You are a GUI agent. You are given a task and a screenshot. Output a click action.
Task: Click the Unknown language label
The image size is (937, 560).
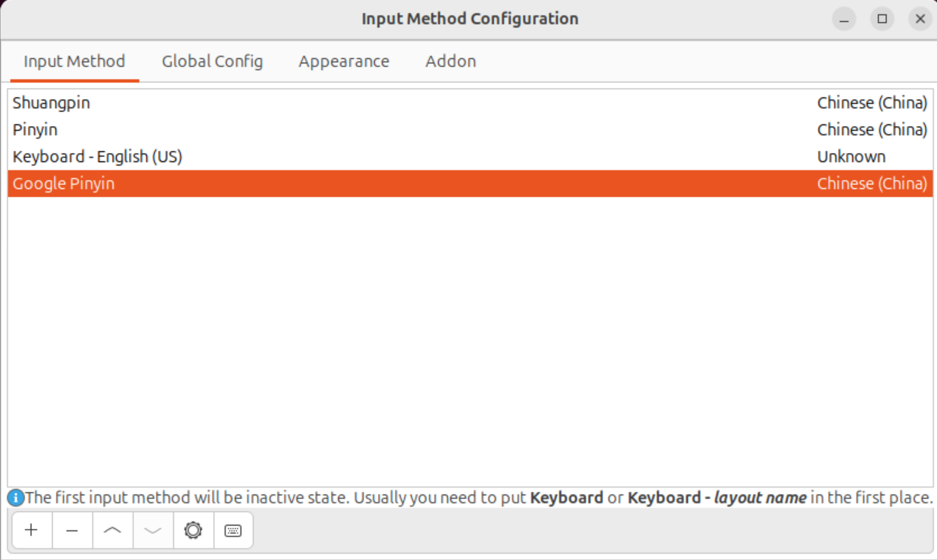pos(851,157)
